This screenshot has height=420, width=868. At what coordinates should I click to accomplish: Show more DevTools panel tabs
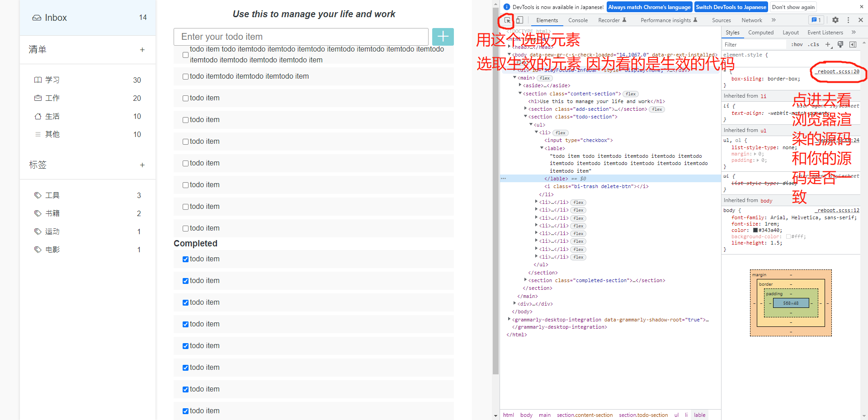point(774,20)
